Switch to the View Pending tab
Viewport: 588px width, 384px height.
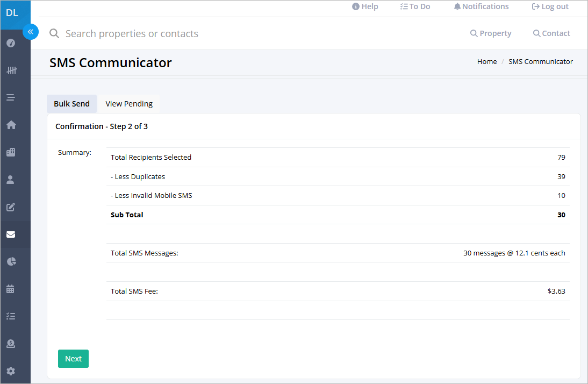point(128,104)
